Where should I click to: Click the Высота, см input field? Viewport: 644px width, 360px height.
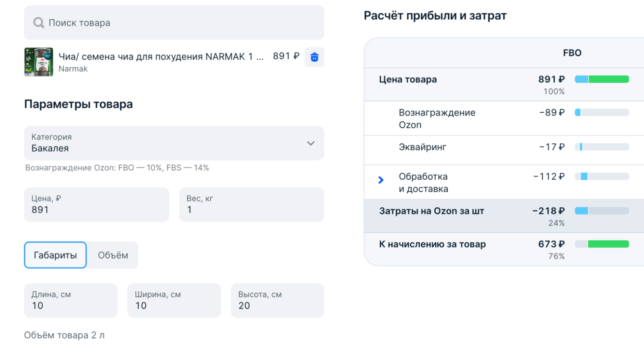click(278, 300)
